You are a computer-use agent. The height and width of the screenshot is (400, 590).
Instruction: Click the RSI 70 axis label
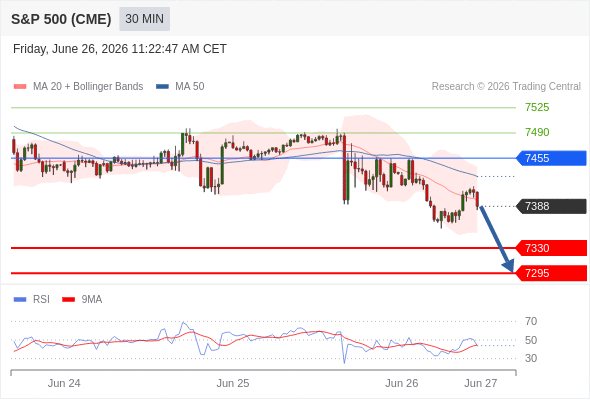(x=531, y=321)
